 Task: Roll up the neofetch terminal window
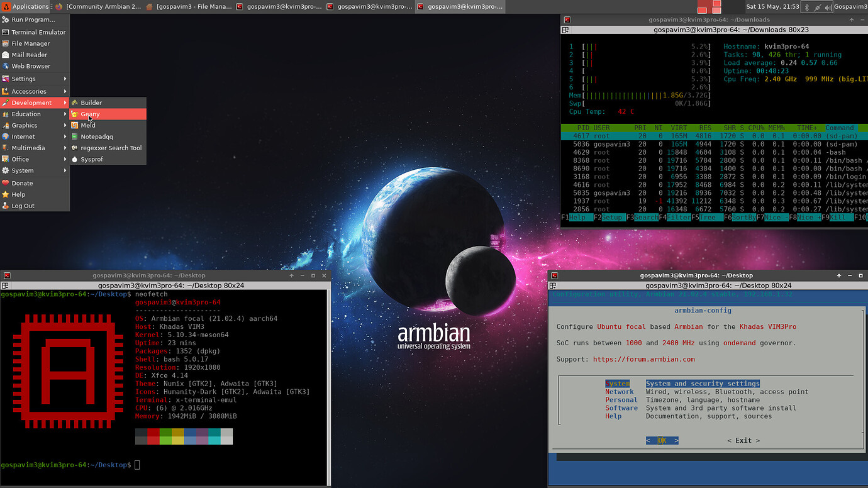291,275
